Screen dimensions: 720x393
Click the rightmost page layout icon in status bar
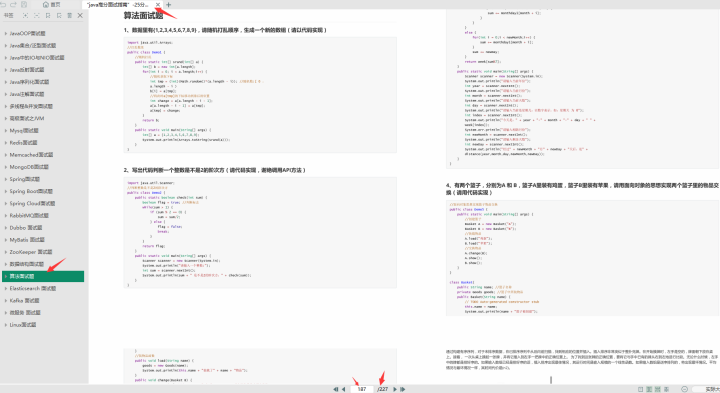click(x=666, y=389)
